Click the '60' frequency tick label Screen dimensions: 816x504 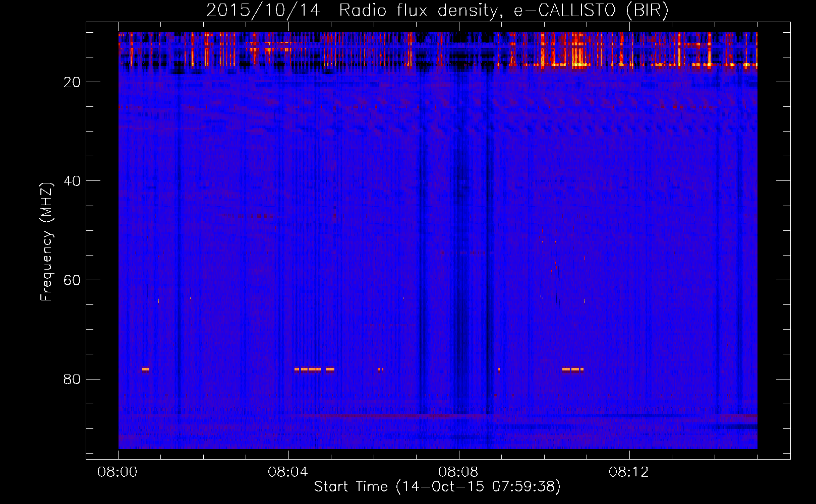[72, 280]
